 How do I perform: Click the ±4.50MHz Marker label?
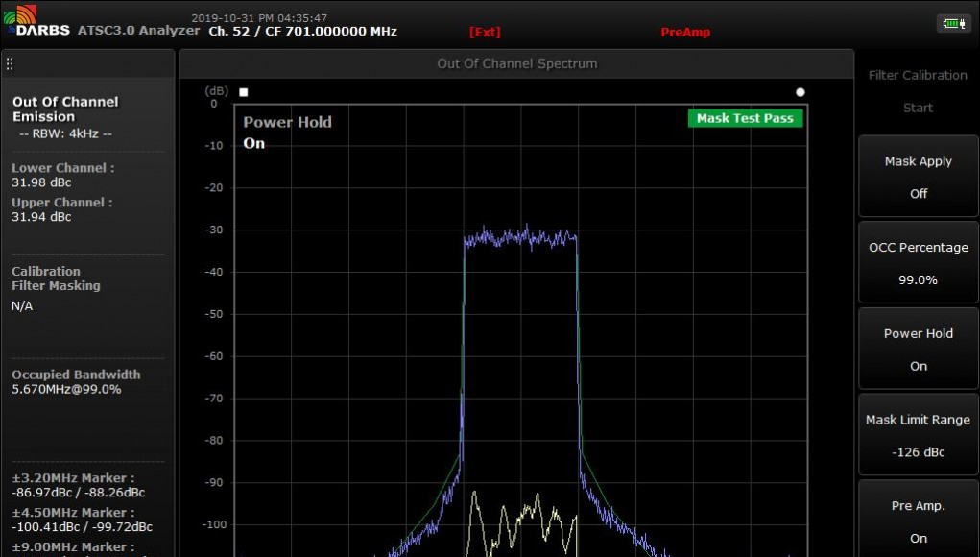point(73,513)
